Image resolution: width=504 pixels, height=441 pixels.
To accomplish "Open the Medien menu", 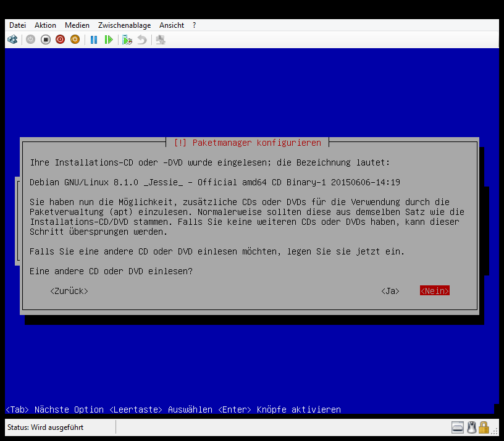I will pos(77,25).
